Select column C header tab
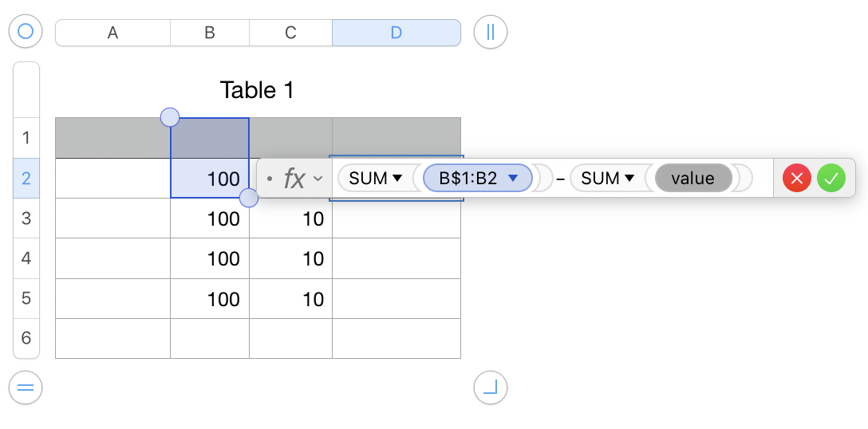This screenshot has width=868, height=429. pyautogui.click(x=290, y=33)
